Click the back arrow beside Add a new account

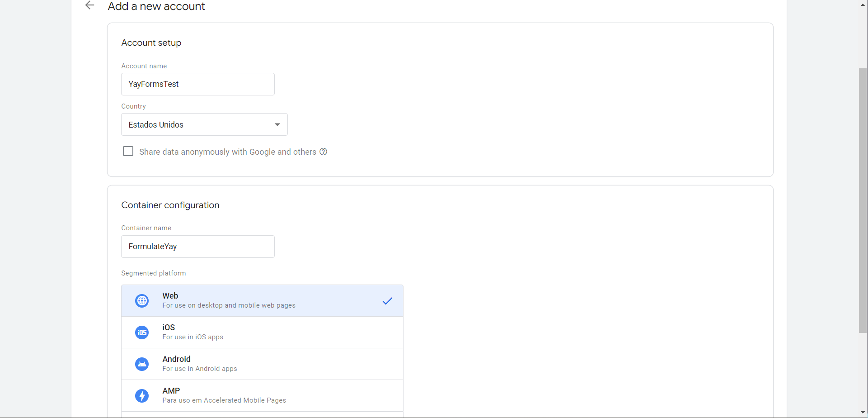click(89, 5)
